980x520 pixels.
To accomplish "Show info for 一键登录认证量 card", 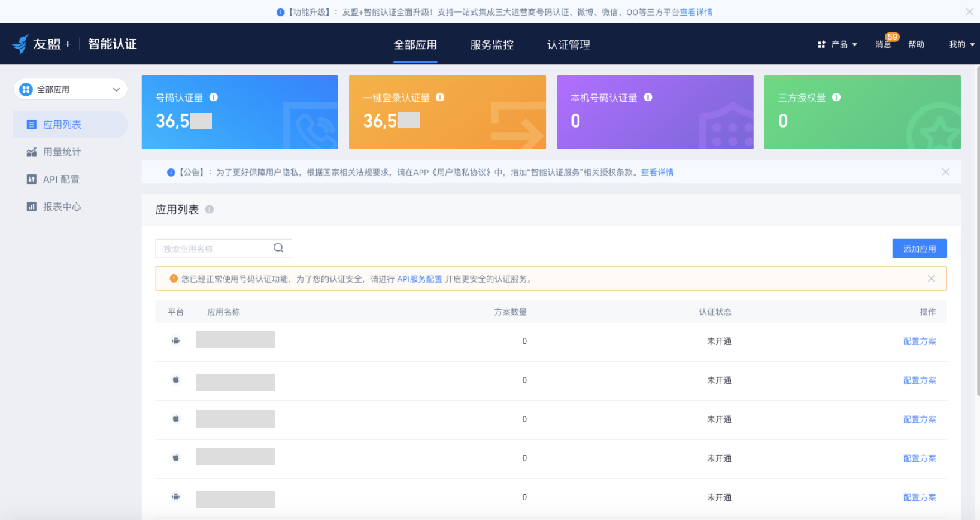I will click(x=440, y=97).
